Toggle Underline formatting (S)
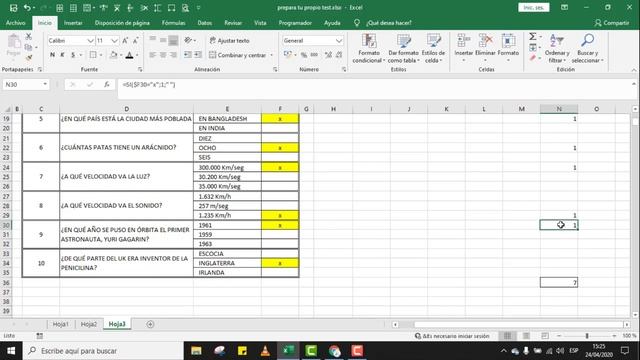 (73, 55)
